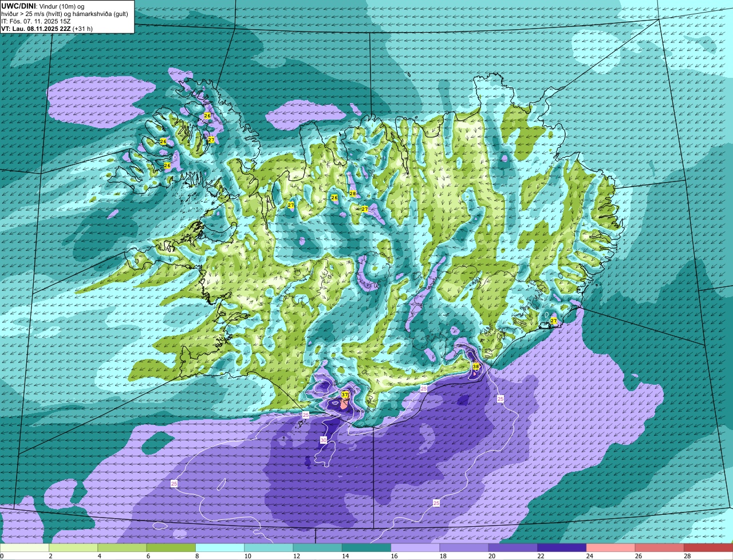
Task: Click the 22–24 m/s dark indigo legend swatch
Action: tap(562, 548)
